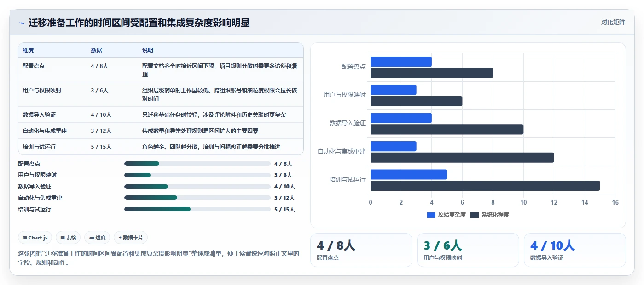Click the 说明 column header
This screenshot has width=644, height=285.
tap(148, 51)
